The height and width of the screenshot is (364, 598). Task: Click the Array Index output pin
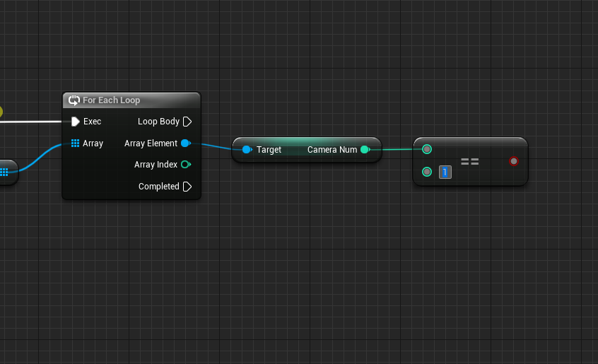[186, 165]
